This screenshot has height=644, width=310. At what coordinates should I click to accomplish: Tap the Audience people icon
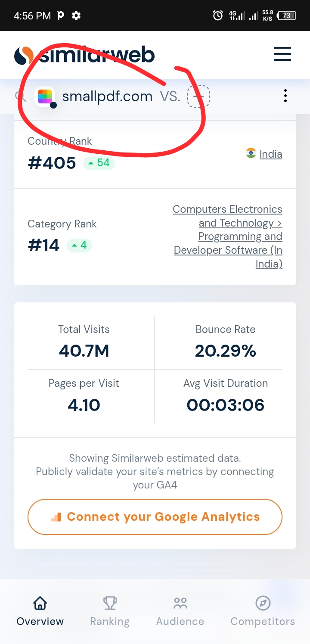[180, 603]
